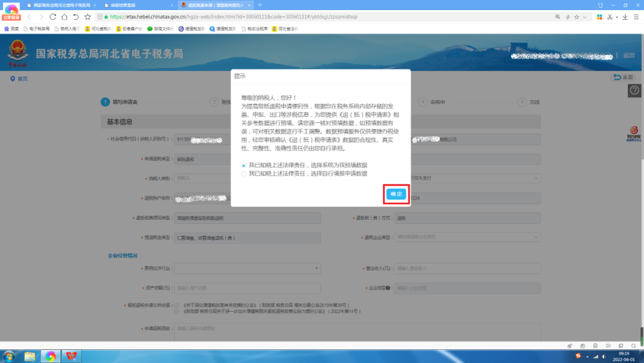This screenshot has width=644, height=363.
Task: Open the downloads icon in the browser toolbar
Action: point(625,17)
